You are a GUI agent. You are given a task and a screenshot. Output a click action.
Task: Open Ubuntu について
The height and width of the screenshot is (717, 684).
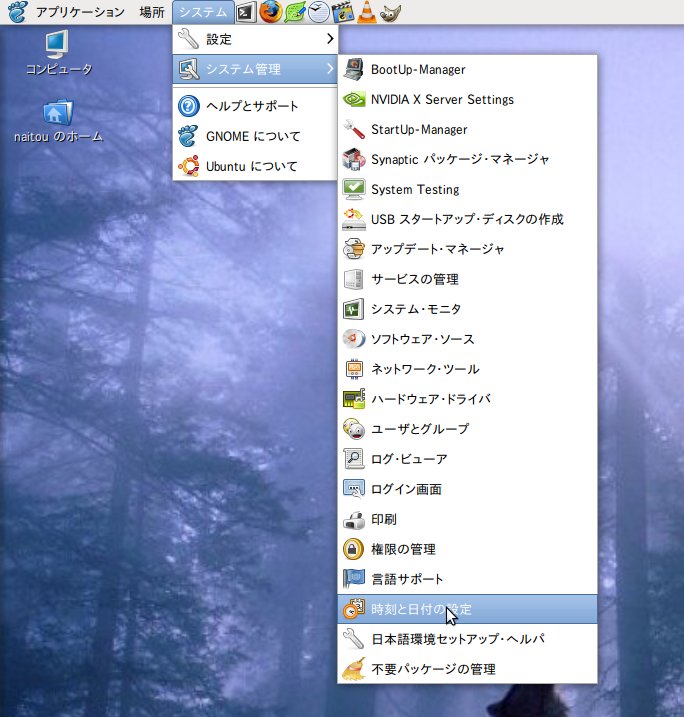pos(255,166)
